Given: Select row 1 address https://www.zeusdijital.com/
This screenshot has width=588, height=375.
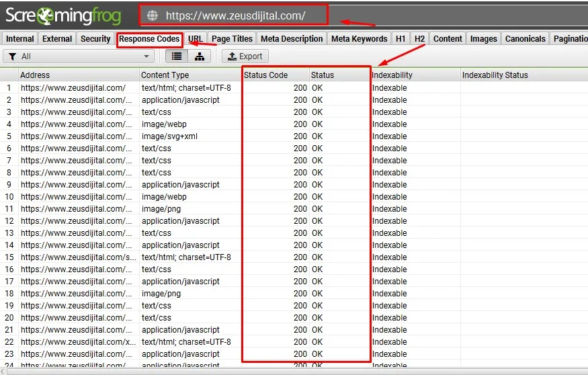Looking at the screenshot, I should (x=73, y=88).
